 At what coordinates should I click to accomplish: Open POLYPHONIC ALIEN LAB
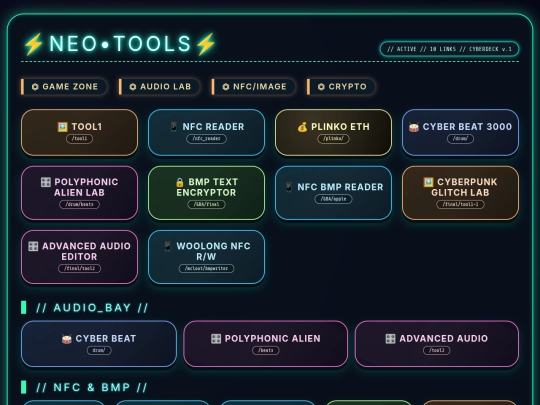click(x=80, y=193)
